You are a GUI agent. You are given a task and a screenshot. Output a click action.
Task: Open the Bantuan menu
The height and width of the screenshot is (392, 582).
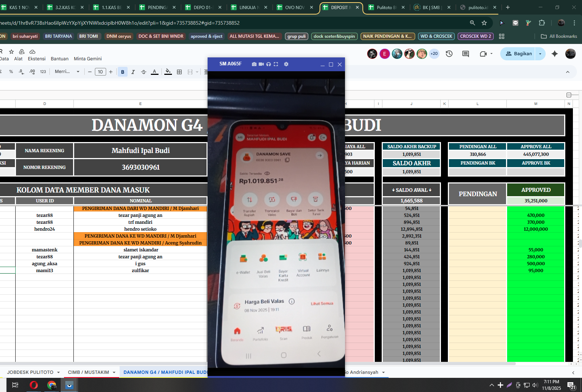60,59
